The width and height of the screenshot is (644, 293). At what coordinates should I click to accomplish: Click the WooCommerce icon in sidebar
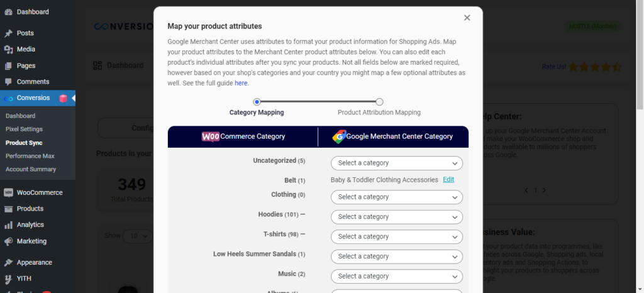pyautogui.click(x=8, y=192)
